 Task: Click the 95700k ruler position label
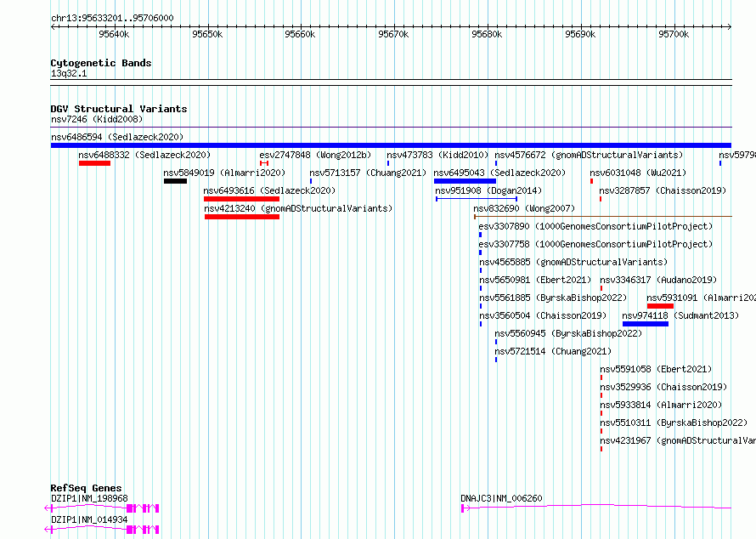[674, 34]
